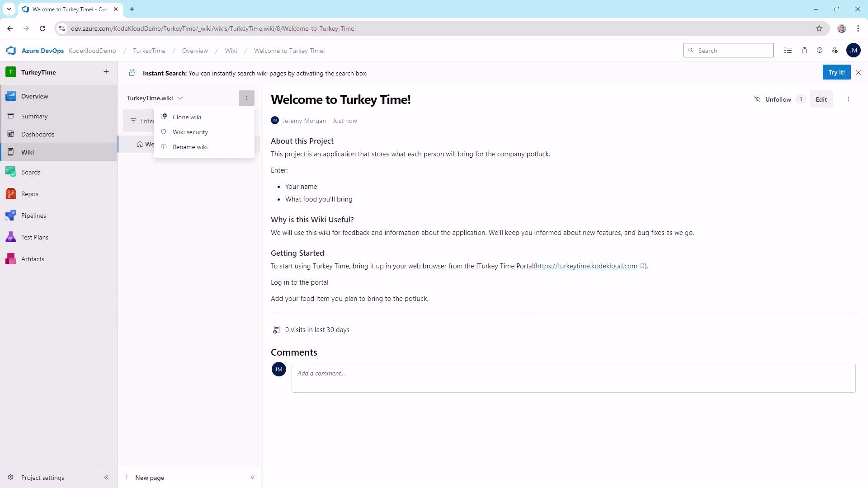Click KodeKloudDemo breadcrumb link
The image size is (868, 488).
[x=92, y=51]
